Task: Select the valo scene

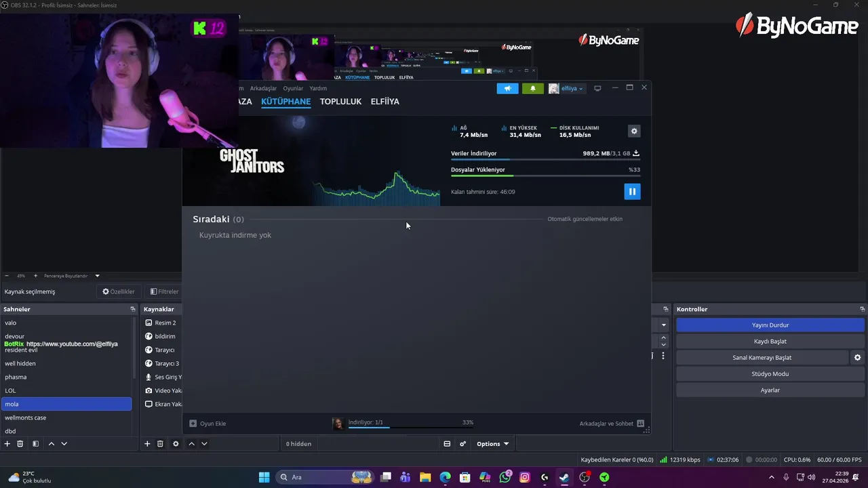Action: 66,323
